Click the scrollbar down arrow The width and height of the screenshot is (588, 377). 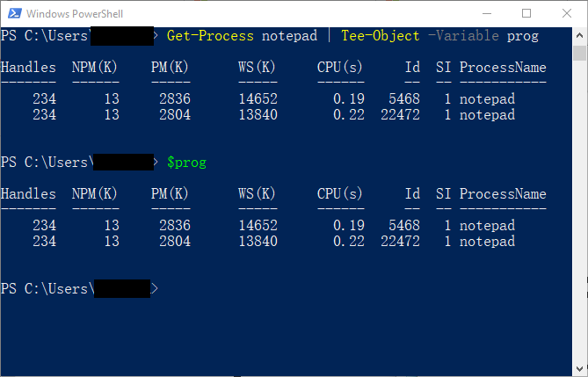click(x=580, y=369)
